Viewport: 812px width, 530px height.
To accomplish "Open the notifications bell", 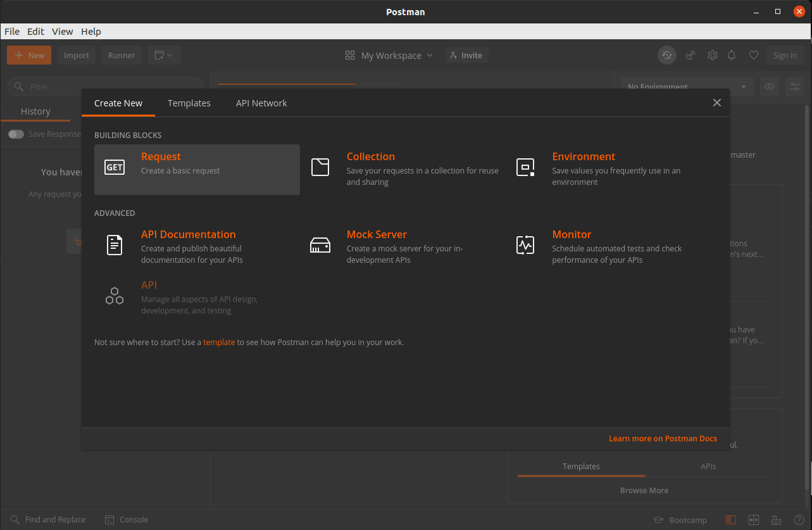I will [732, 55].
